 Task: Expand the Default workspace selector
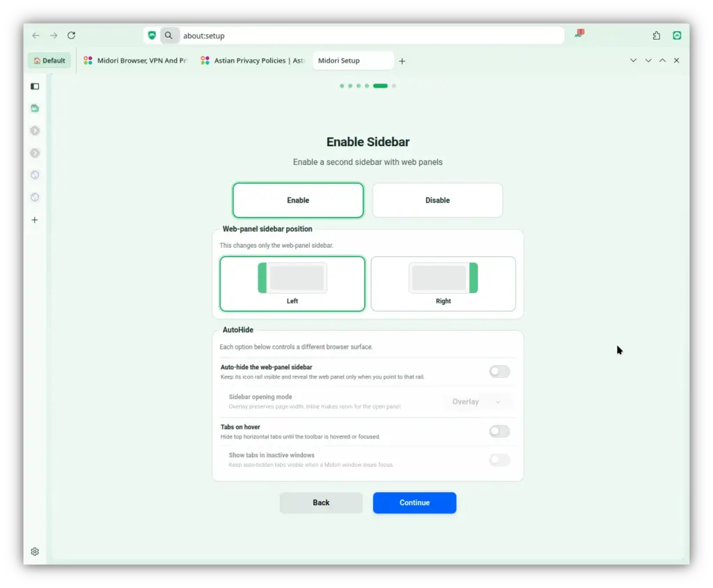click(49, 61)
